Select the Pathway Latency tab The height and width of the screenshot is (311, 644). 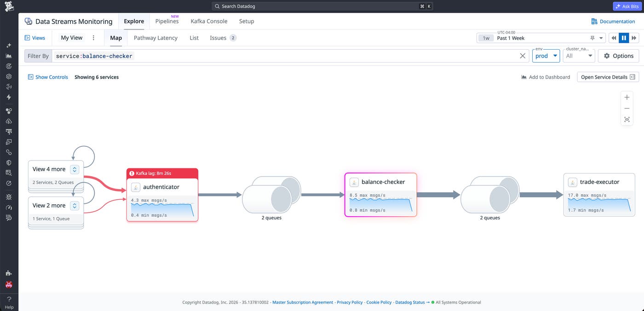pyautogui.click(x=155, y=38)
